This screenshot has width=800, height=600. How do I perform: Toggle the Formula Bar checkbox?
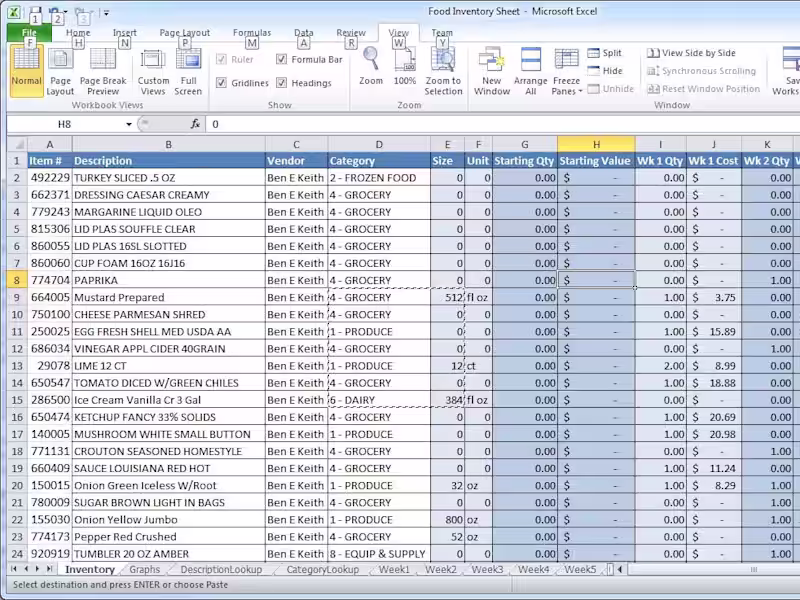coord(282,60)
